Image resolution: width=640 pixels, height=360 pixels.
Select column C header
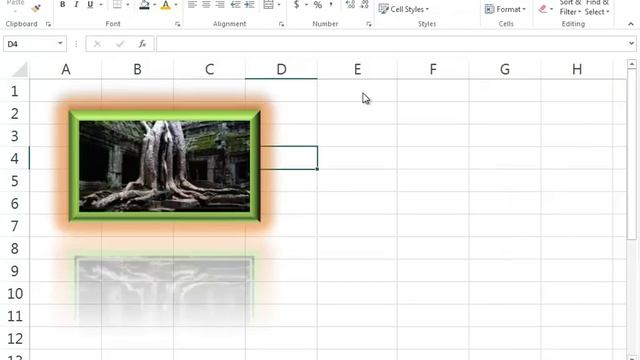tap(209, 69)
